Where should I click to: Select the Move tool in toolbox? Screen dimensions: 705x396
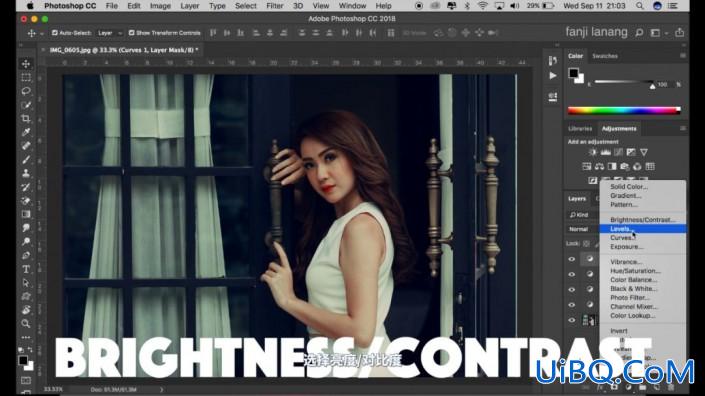[x=26, y=64]
